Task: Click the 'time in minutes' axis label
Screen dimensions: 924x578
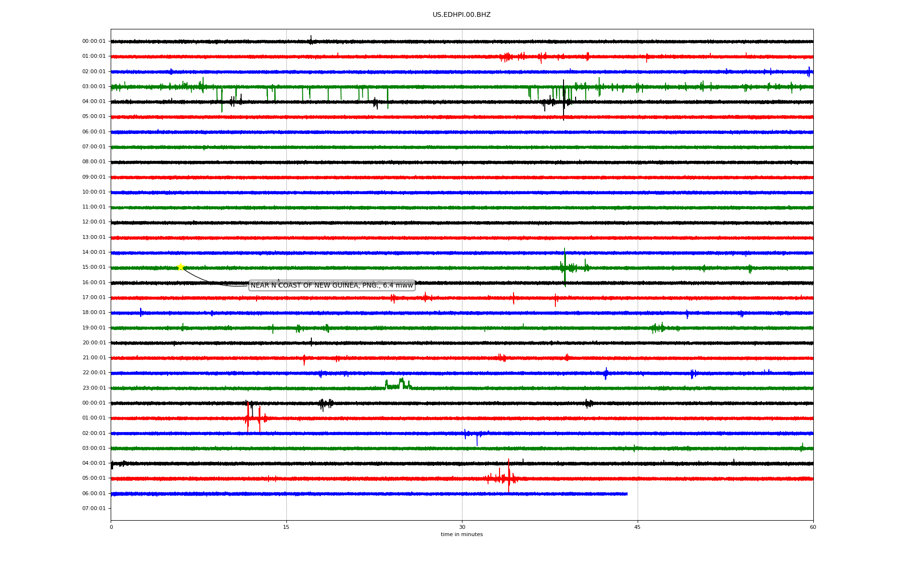Action: pos(462,535)
